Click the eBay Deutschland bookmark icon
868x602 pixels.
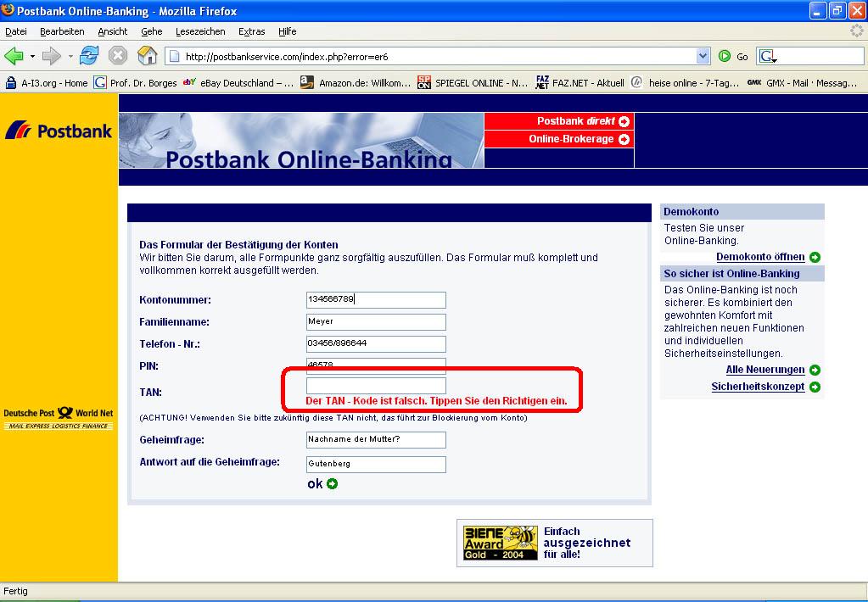(x=189, y=83)
